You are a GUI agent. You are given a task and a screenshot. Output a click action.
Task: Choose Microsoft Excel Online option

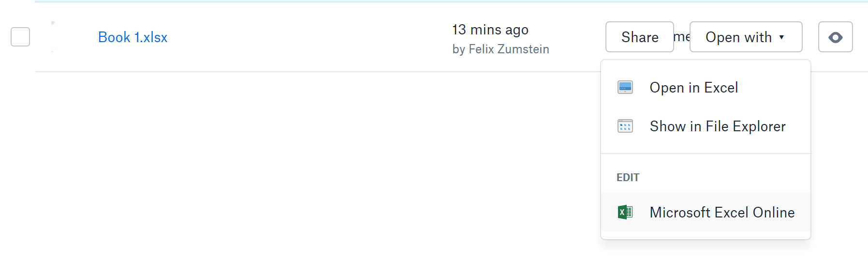pos(721,212)
